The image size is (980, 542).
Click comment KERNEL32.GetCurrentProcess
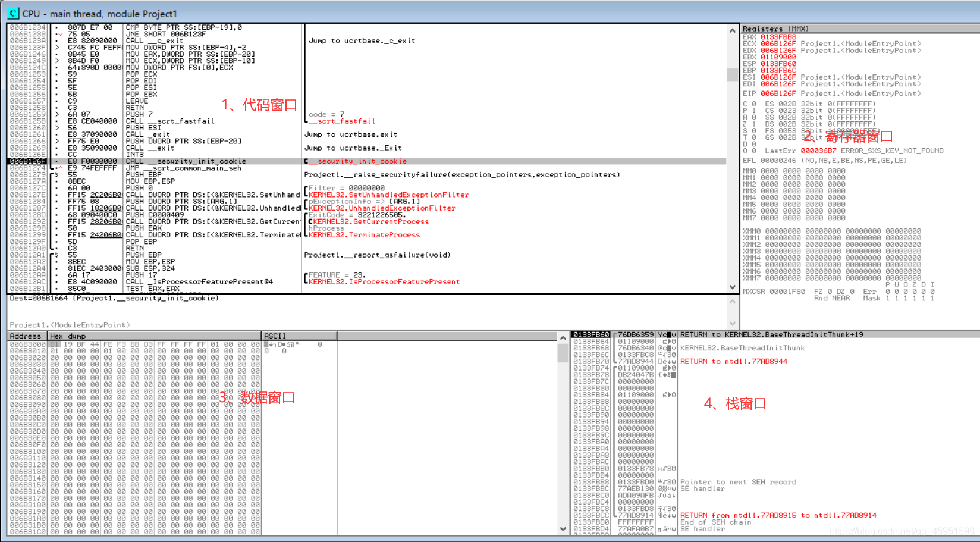point(370,221)
